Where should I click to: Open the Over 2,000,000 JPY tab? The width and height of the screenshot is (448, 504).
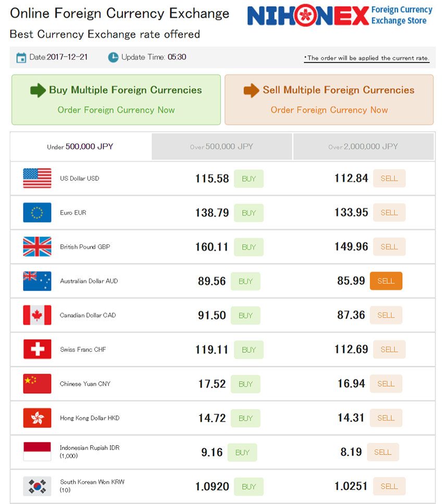[364, 146]
